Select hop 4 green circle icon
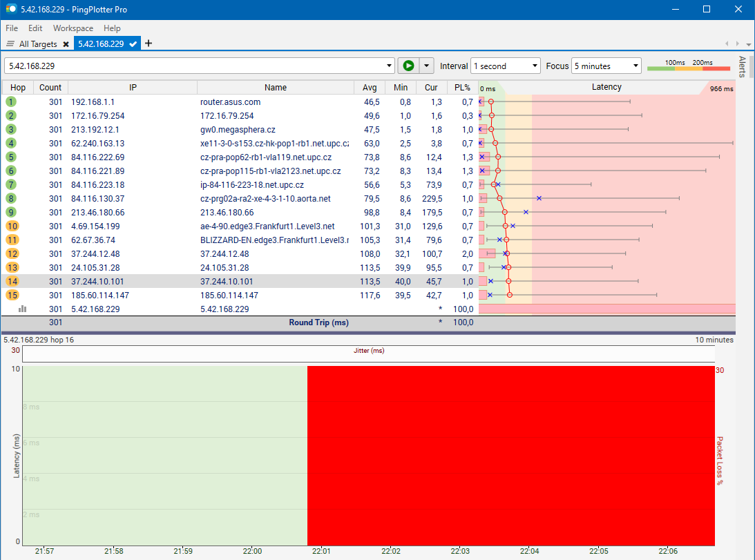This screenshot has width=755, height=560. (x=11, y=143)
